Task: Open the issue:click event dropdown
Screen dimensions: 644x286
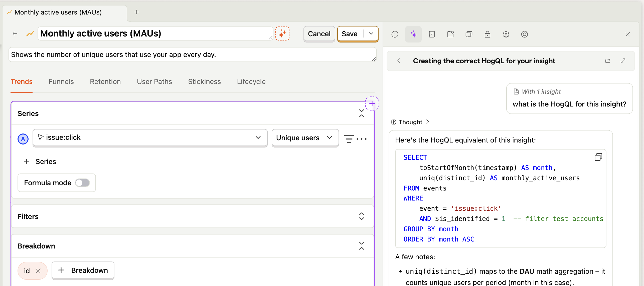Action: pyautogui.click(x=150, y=137)
